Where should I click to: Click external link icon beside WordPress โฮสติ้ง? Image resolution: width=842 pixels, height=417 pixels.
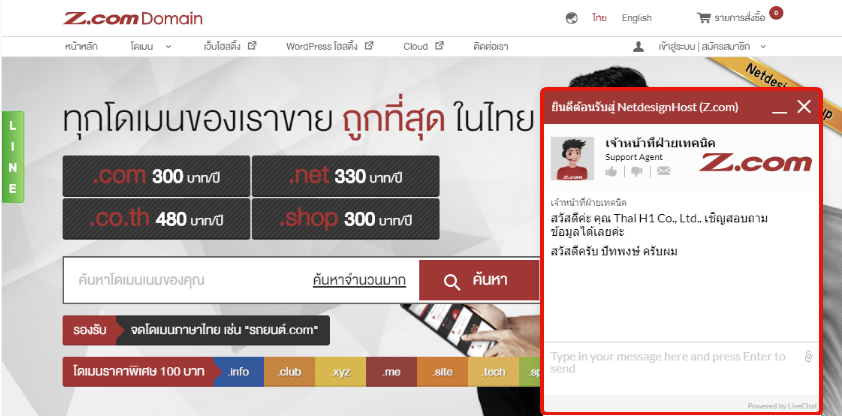point(369,46)
